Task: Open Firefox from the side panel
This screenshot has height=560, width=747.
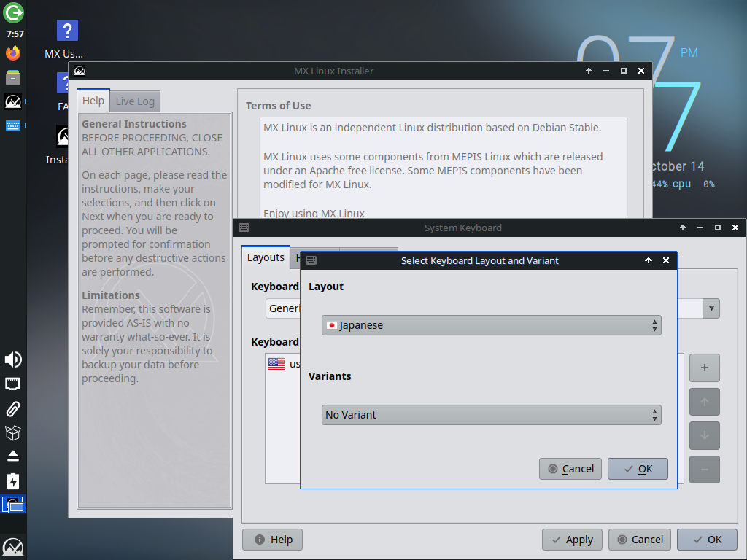Action: (x=13, y=52)
